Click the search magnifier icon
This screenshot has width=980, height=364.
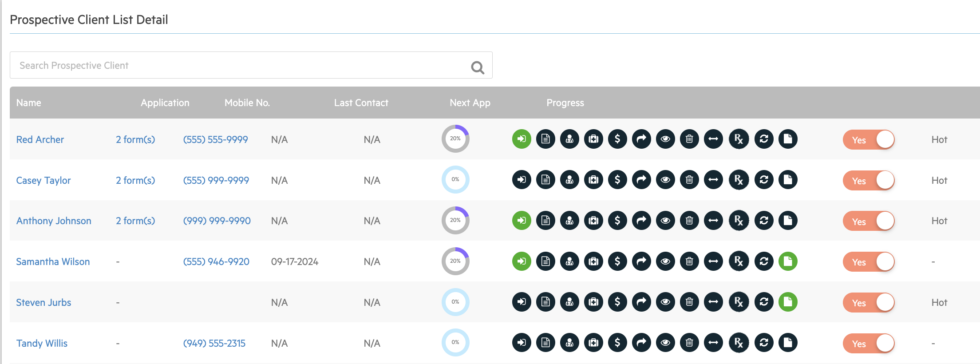pos(478,67)
